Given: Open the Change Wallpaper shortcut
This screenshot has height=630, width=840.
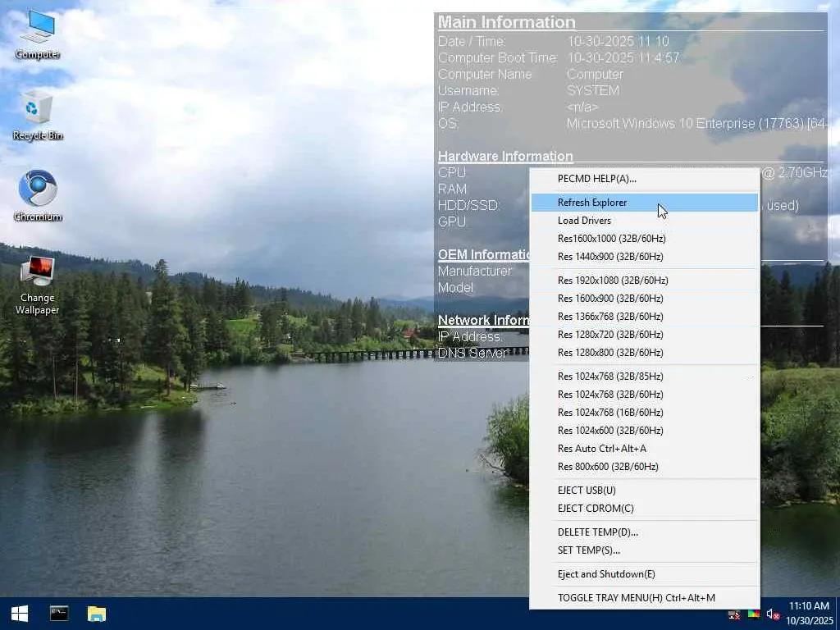Looking at the screenshot, I should [x=38, y=285].
